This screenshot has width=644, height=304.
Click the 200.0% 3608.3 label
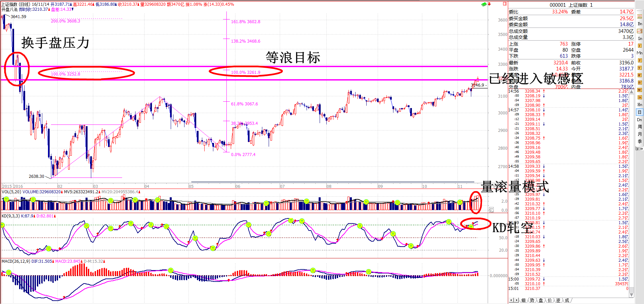(x=65, y=21)
